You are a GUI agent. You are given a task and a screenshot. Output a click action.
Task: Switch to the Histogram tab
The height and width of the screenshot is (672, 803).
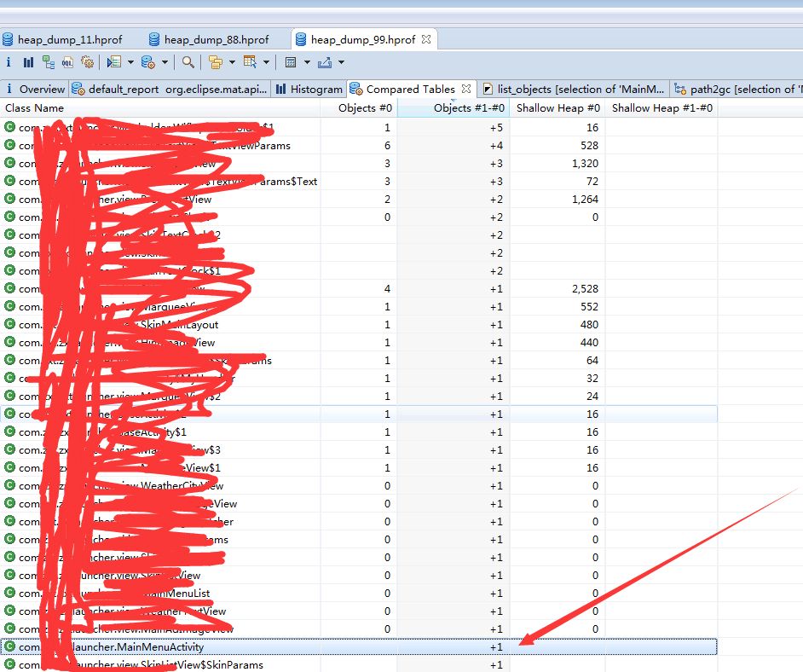[x=309, y=90]
